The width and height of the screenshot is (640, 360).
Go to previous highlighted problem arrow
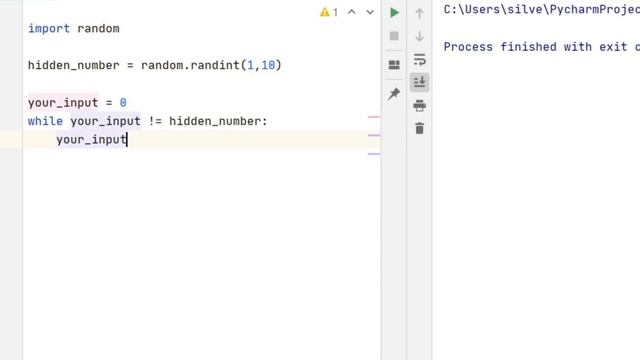[351, 12]
